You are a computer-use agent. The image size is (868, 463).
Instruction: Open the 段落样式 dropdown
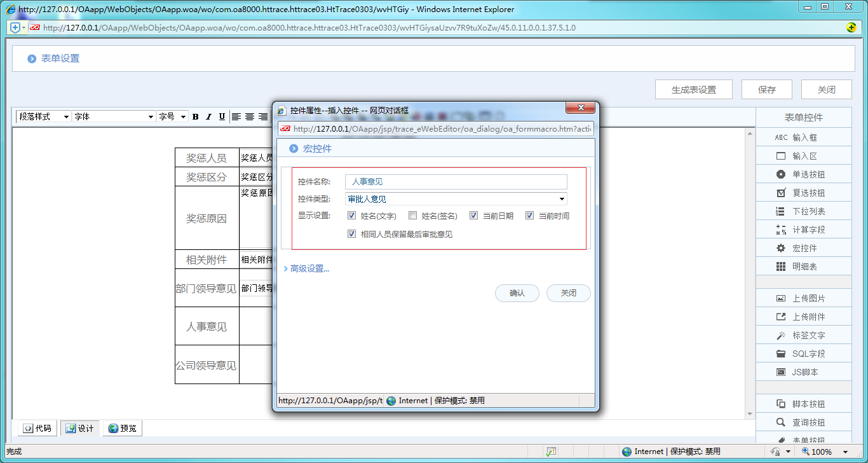[x=43, y=116]
